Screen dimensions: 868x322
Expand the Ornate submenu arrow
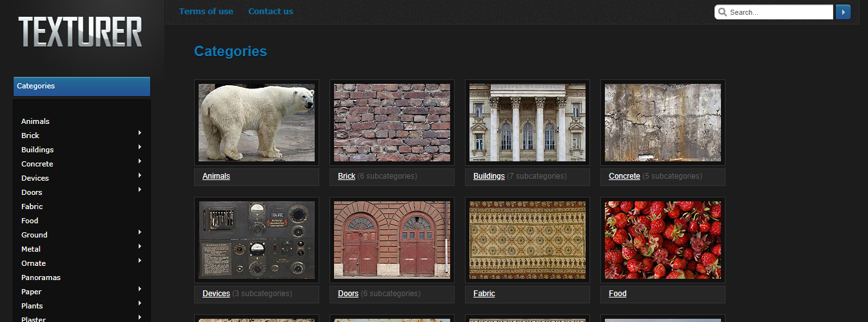pos(140,261)
